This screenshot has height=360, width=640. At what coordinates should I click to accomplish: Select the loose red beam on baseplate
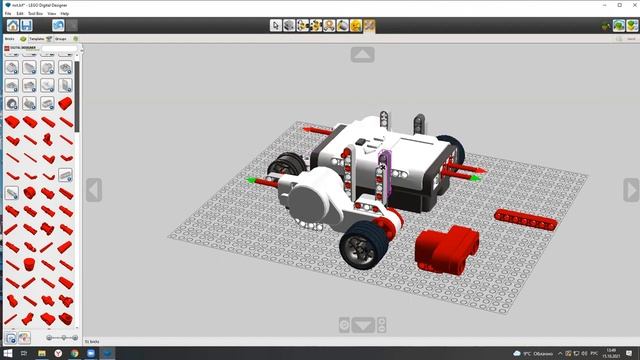click(x=526, y=220)
